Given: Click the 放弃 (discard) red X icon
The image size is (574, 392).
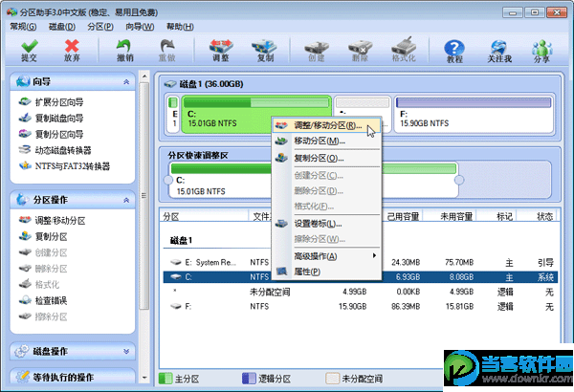Looking at the screenshot, I should pyautogui.click(x=72, y=50).
